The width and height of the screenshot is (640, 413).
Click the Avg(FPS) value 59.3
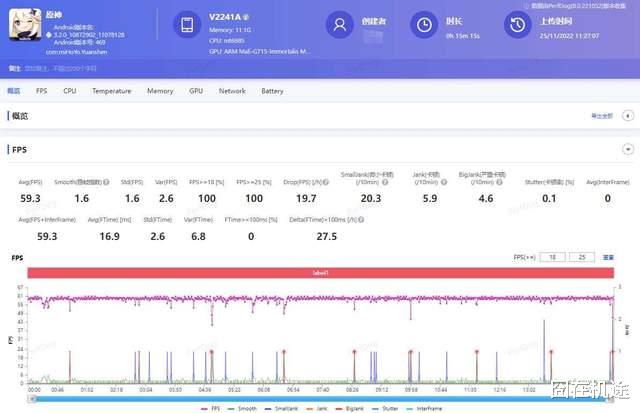pyautogui.click(x=30, y=198)
